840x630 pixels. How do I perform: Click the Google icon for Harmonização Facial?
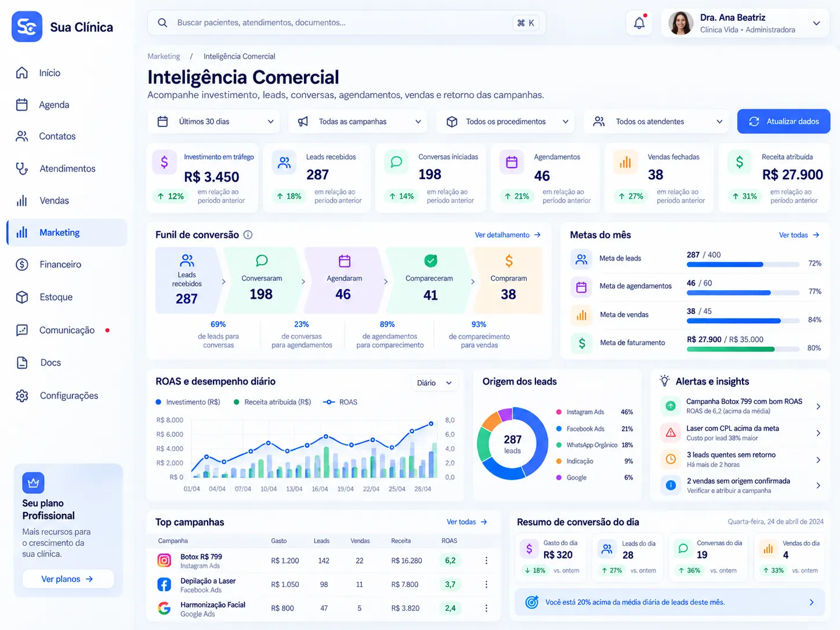(x=165, y=608)
